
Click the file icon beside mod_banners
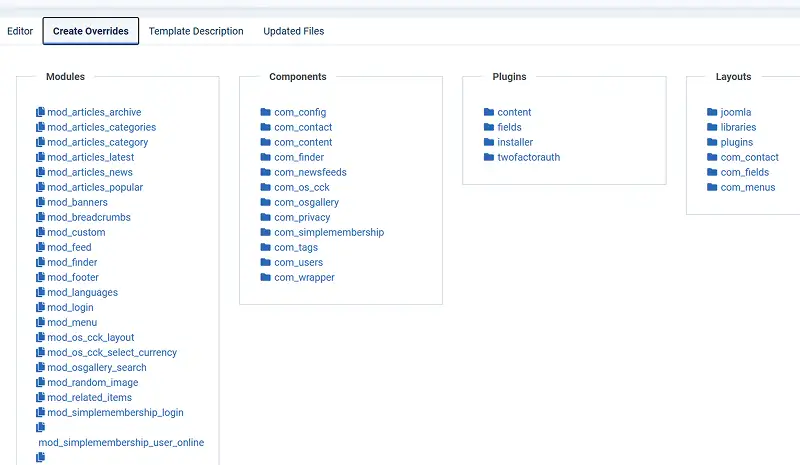[40, 202]
